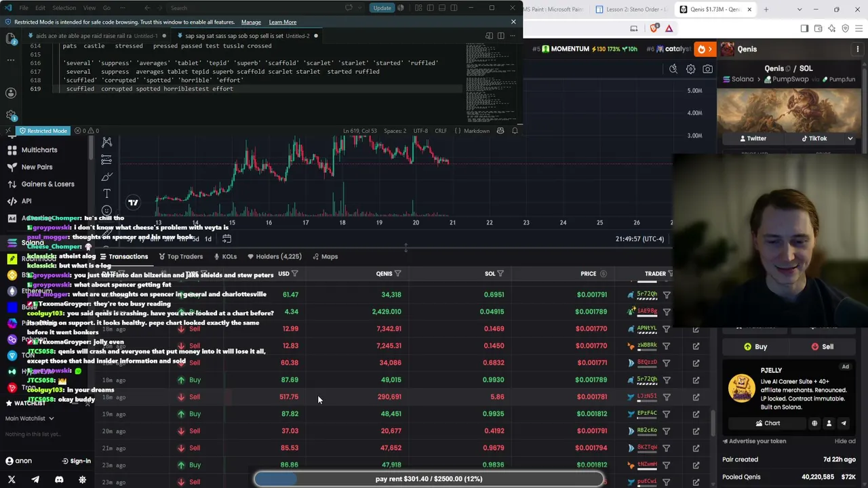Click the Sell button in trade panel
This screenshot has height=488, width=868.
pyautogui.click(x=822, y=346)
